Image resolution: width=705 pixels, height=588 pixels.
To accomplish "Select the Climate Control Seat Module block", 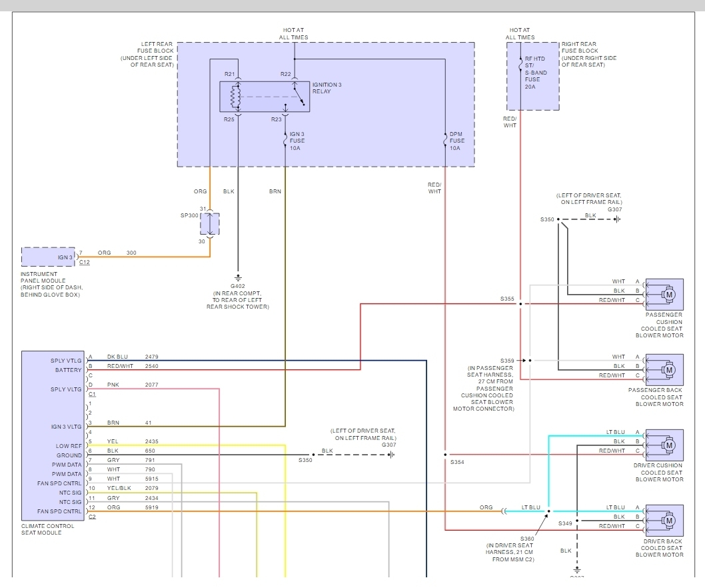I will coord(53,435).
